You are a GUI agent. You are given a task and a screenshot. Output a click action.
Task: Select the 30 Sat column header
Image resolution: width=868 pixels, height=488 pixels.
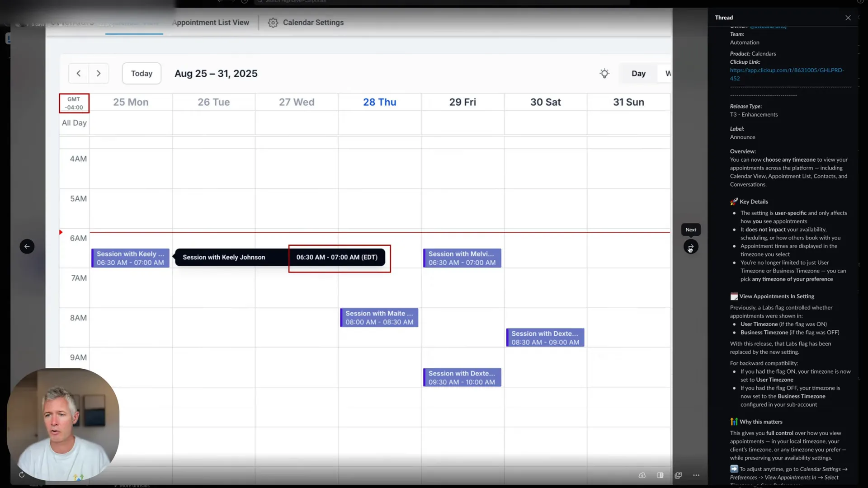click(x=546, y=102)
